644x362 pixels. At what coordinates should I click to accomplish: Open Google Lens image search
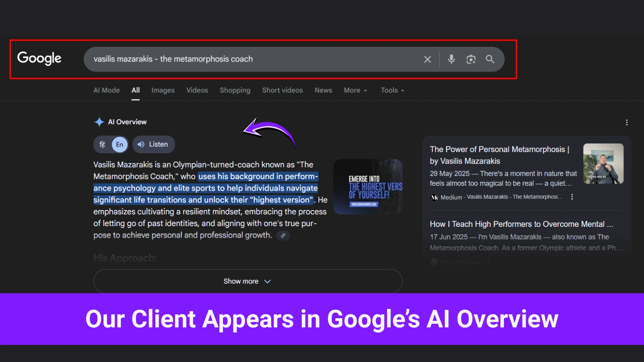471,59
